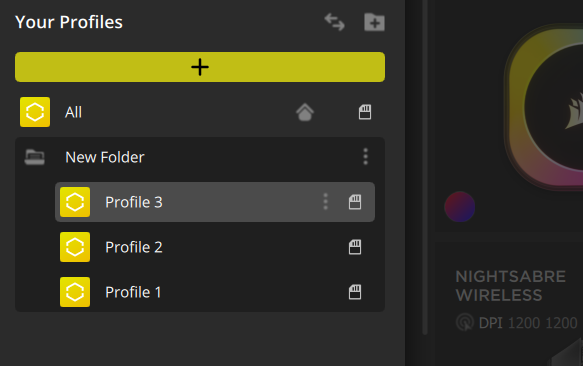The image size is (583, 366).
Task: Click the DPI indicator icon
Action: (x=465, y=322)
